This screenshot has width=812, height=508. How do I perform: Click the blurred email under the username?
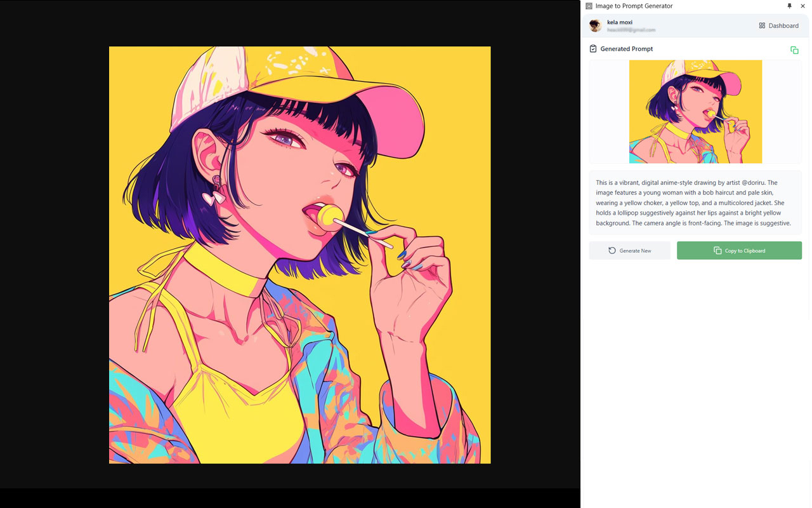pos(631,30)
